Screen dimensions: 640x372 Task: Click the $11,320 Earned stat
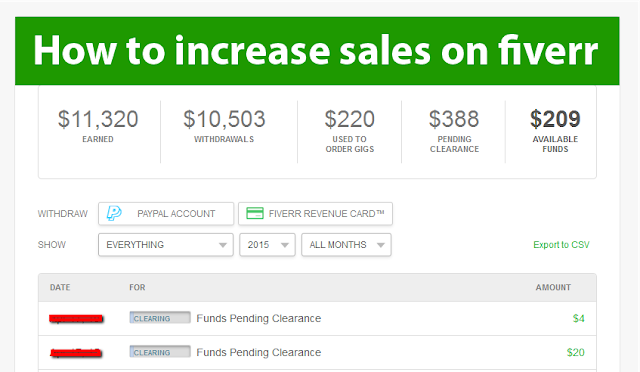[x=98, y=126]
